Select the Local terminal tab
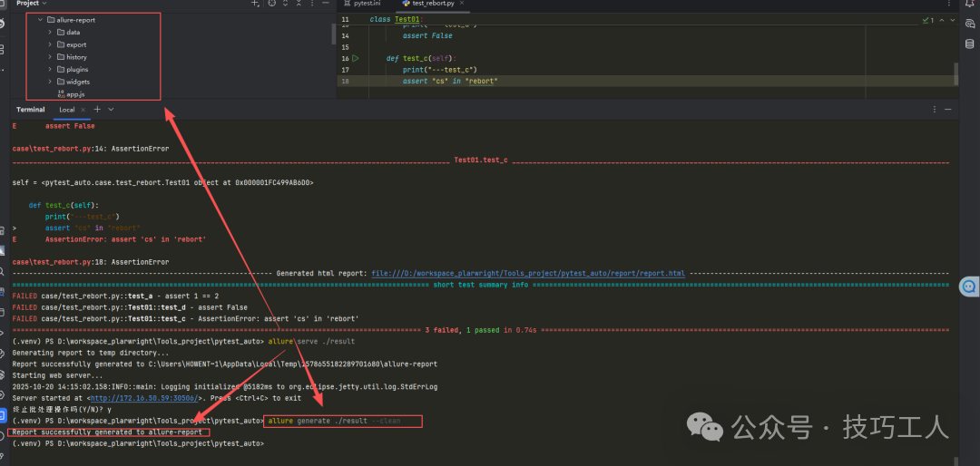This screenshot has height=466, width=980. 67,110
